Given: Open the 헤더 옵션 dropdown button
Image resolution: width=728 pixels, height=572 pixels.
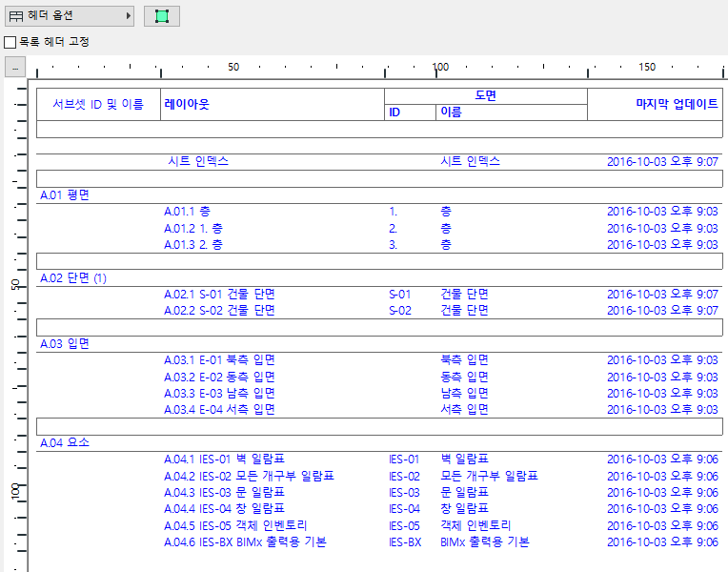Looking at the screenshot, I should click(x=70, y=16).
